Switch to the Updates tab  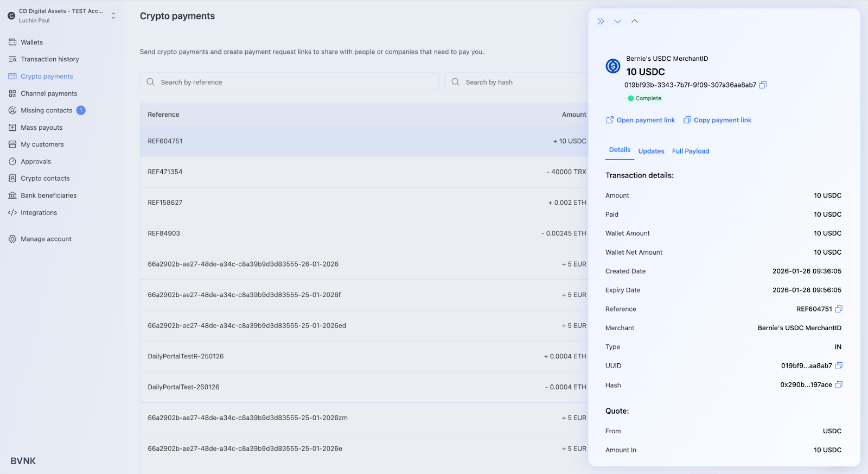(651, 151)
